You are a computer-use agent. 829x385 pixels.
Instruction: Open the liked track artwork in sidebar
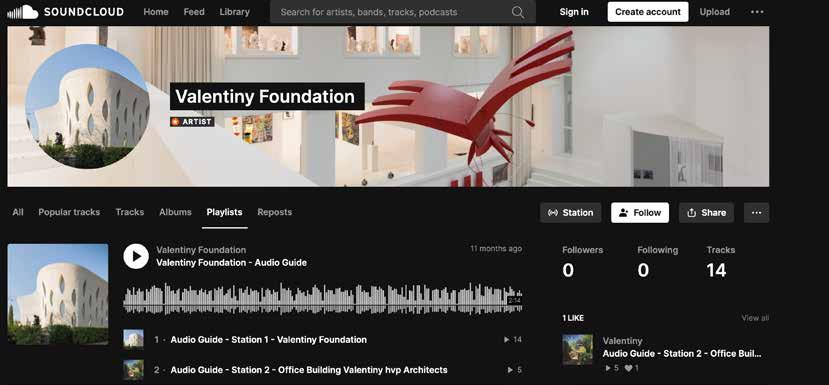[577, 350]
